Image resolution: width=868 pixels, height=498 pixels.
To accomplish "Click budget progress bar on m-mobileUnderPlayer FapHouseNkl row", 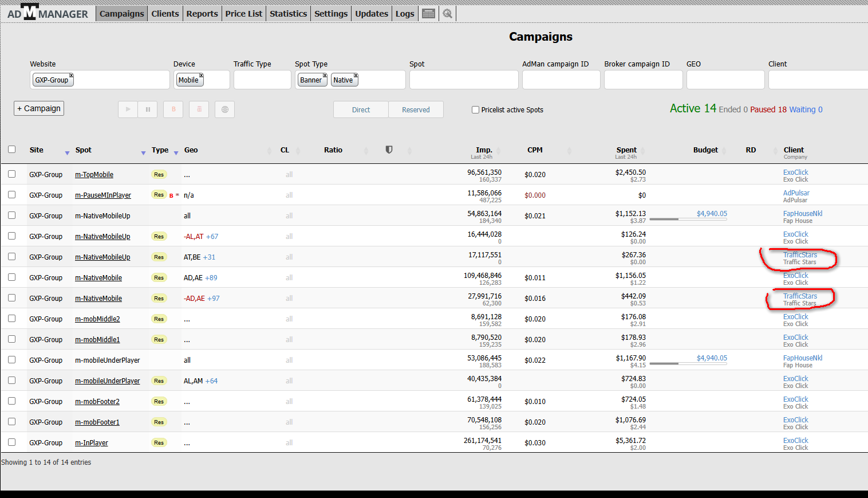I will pos(688,363).
